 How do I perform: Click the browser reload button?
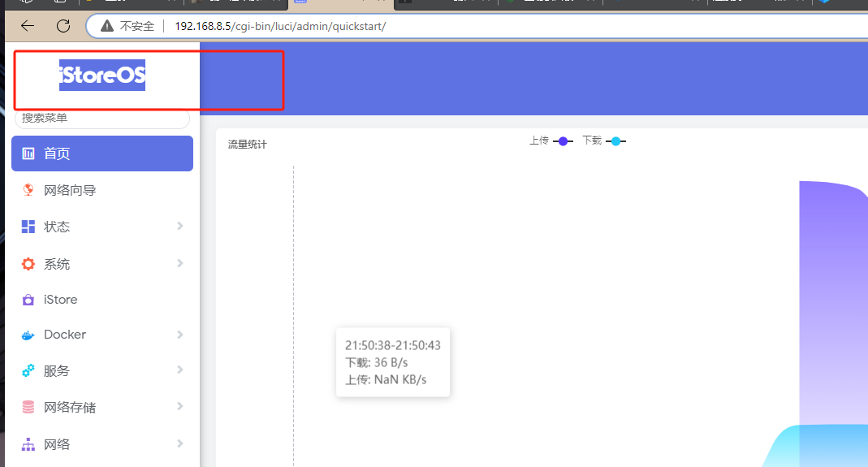pyautogui.click(x=63, y=26)
